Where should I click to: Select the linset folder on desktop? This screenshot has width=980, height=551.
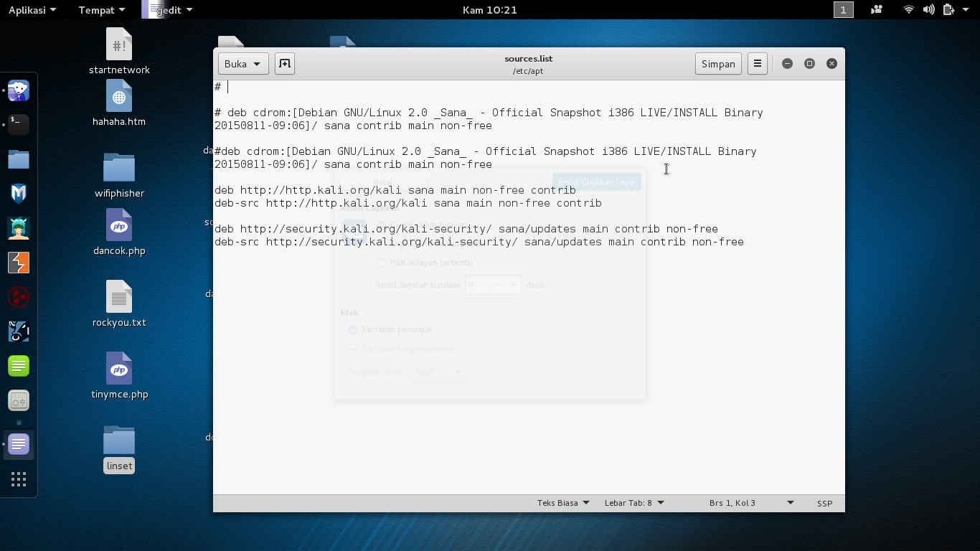119,448
